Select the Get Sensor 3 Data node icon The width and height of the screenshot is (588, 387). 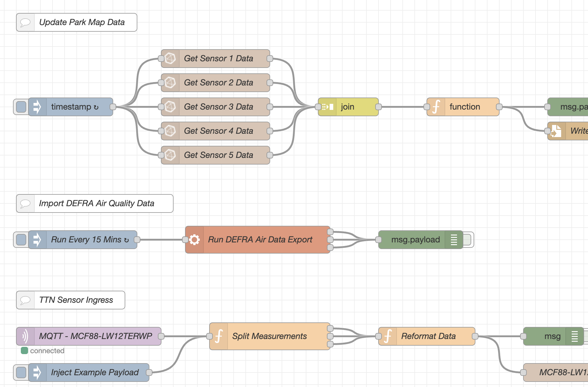coord(170,107)
